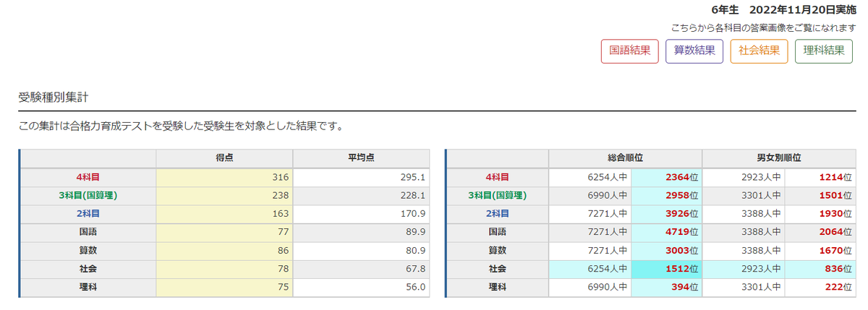Click the 3科目 score value 238
Screen dimensions: 868x310
pos(281,195)
